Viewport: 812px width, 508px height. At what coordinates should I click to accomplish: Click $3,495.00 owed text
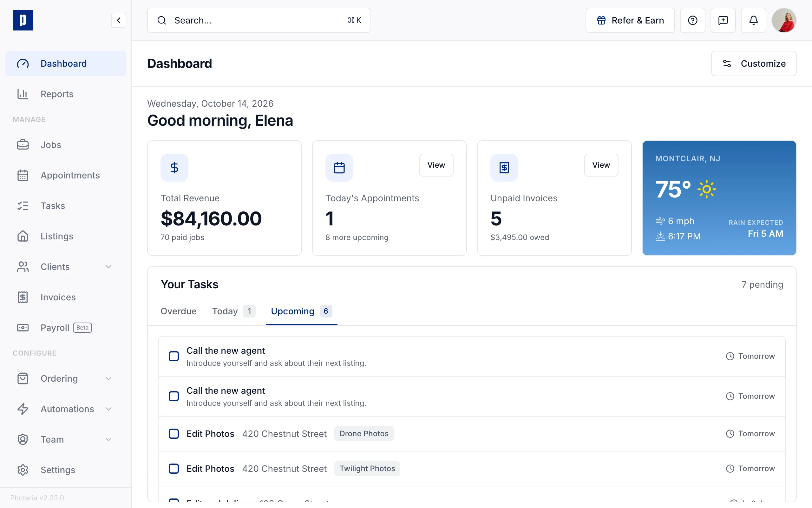520,237
